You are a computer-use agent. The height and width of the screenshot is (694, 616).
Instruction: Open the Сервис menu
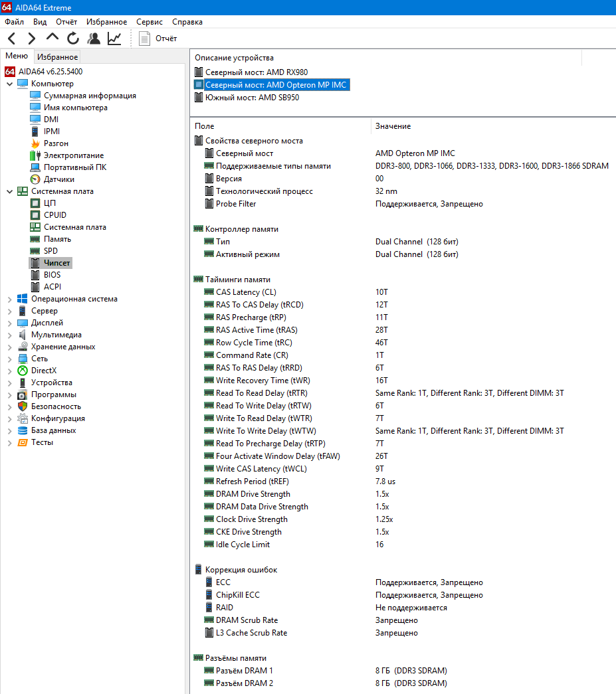click(150, 22)
